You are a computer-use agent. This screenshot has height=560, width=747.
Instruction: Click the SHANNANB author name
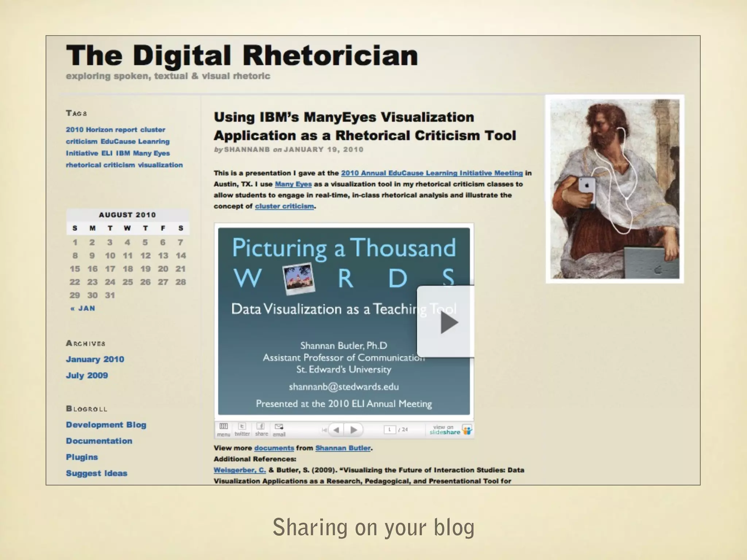pyautogui.click(x=247, y=149)
